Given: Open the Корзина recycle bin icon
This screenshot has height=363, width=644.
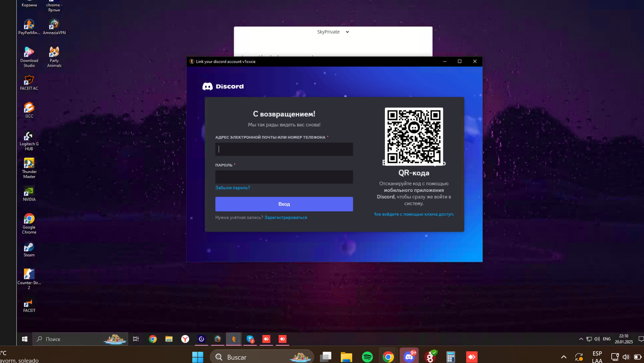Looking at the screenshot, I should 29,4.
